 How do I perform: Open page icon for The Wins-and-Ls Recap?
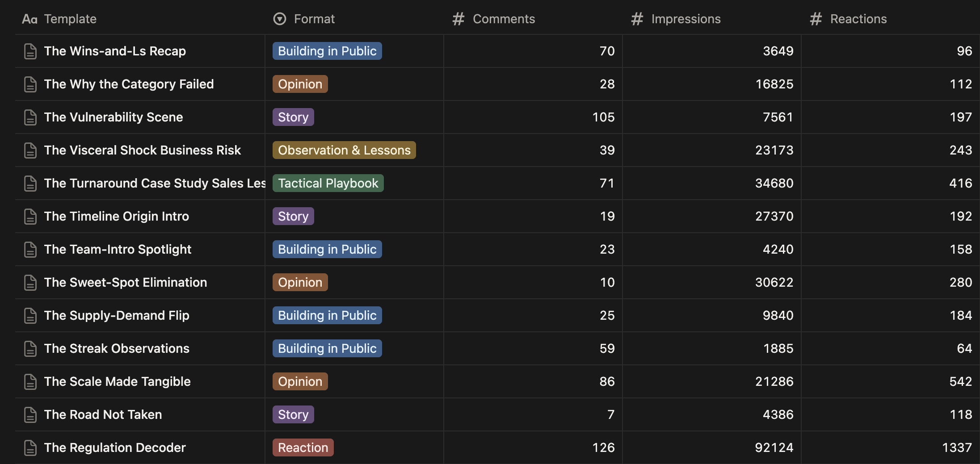[x=30, y=51]
